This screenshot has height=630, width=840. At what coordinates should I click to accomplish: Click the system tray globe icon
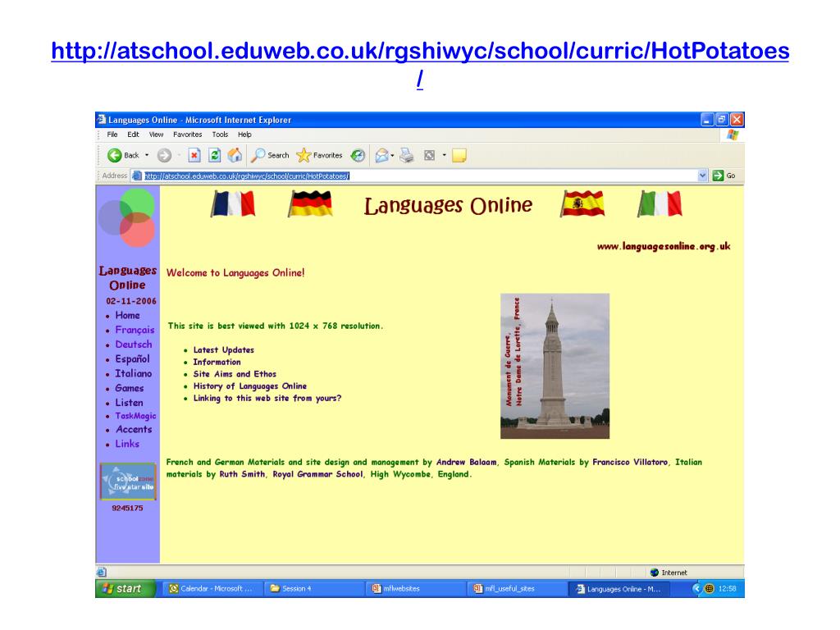(x=709, y=588)
